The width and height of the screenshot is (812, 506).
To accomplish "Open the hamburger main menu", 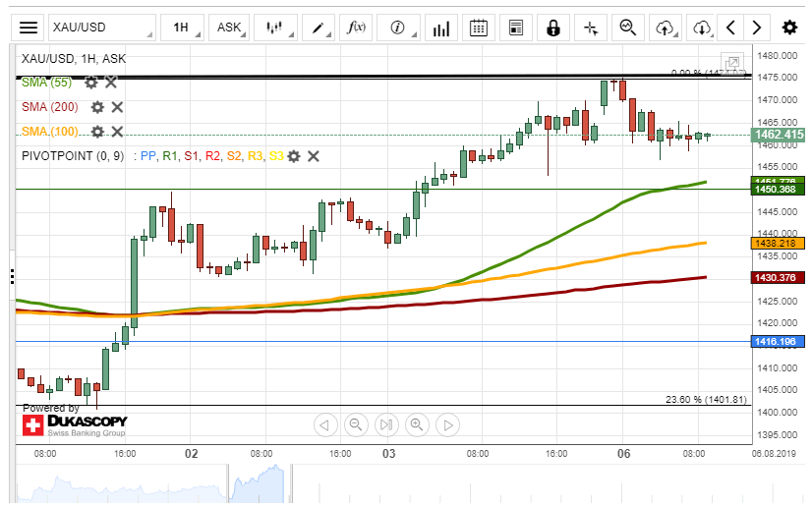I will [29, 28].
